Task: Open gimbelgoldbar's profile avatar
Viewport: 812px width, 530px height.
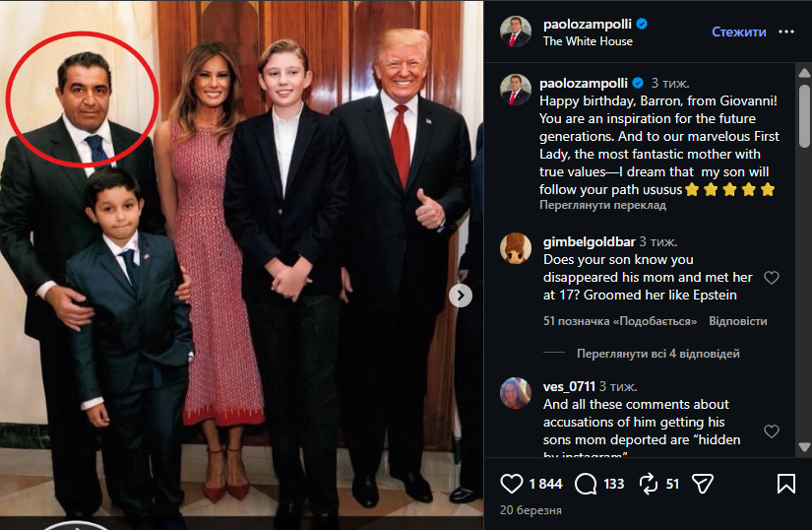Action: coord(515,248)
